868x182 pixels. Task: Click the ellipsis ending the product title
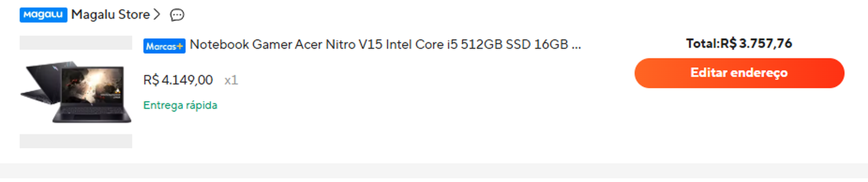click(x=576, y=46)
